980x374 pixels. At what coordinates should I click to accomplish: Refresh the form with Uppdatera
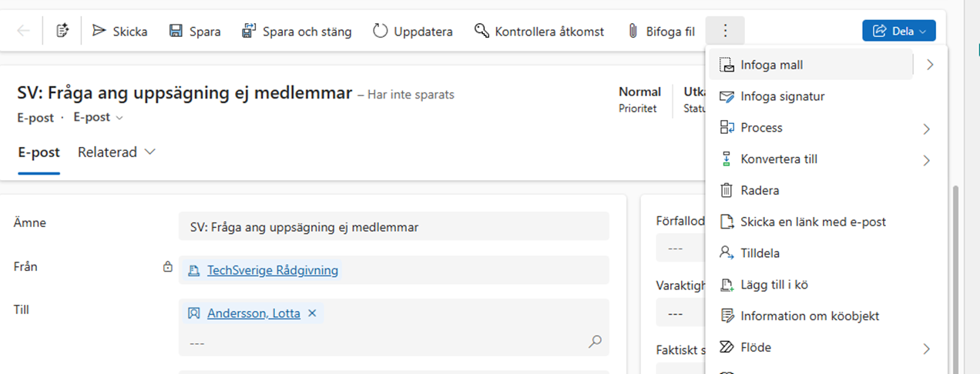pyautogui.click(x=413, y=32)
